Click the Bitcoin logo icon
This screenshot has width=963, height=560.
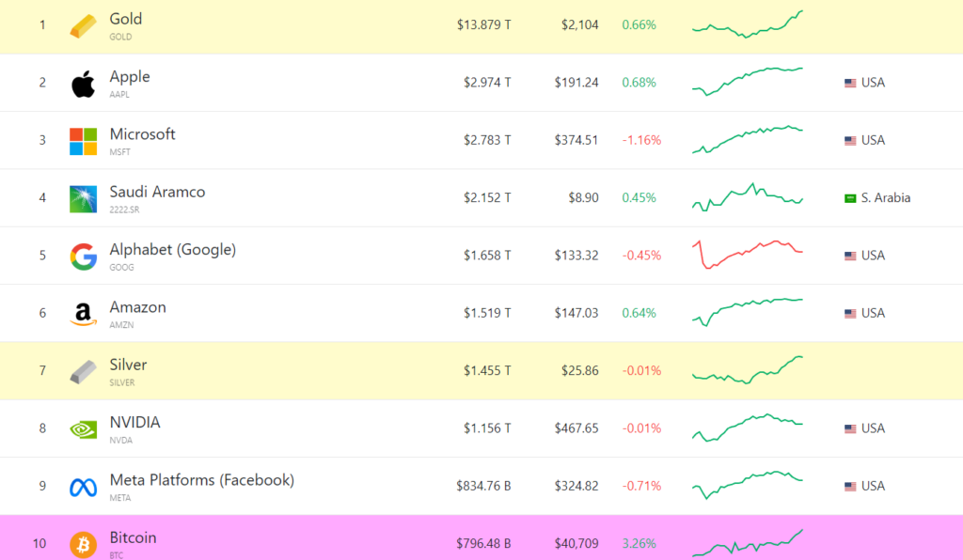click(83, 544)
